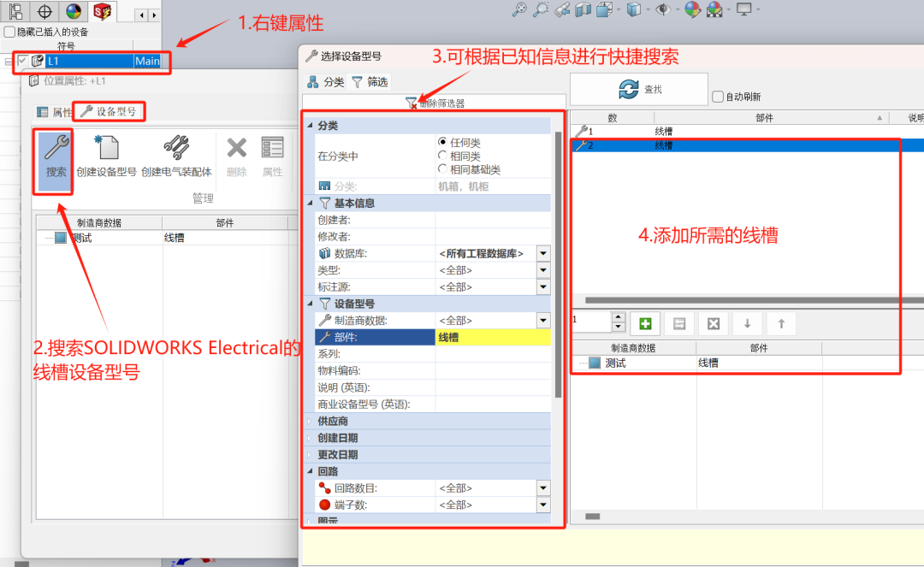Select the zoom-to-area magnifier icon
The height and width of the screenshot is (567, 924).
coord(541,10)
